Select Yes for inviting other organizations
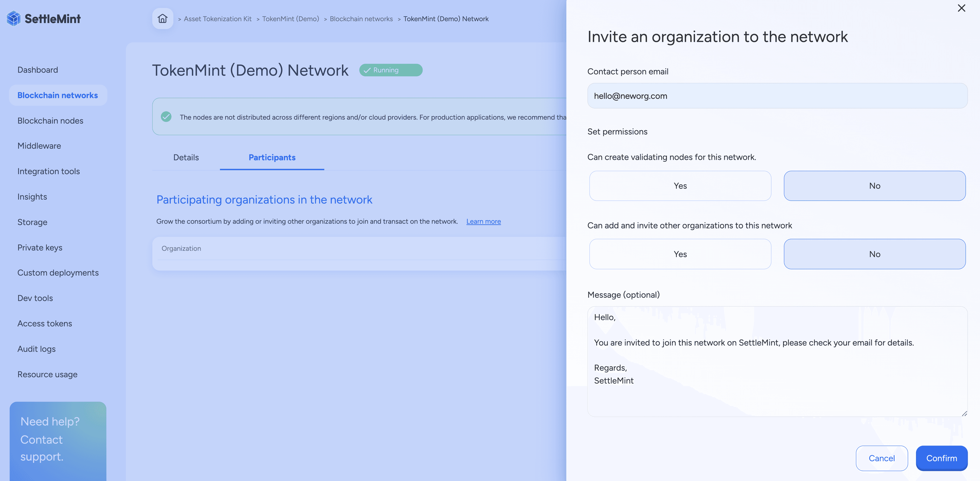 pyautogui.click(x=680, y=254)
